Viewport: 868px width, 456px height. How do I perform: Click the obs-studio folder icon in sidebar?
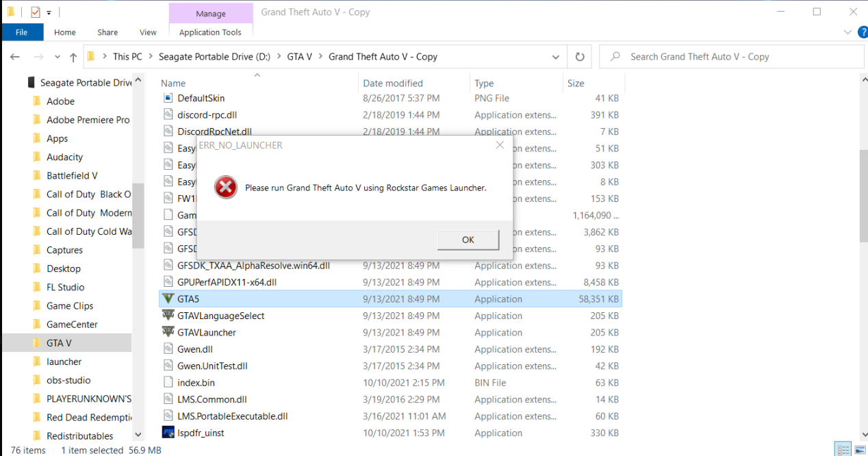pyautogui.click(x=37, y=380)
